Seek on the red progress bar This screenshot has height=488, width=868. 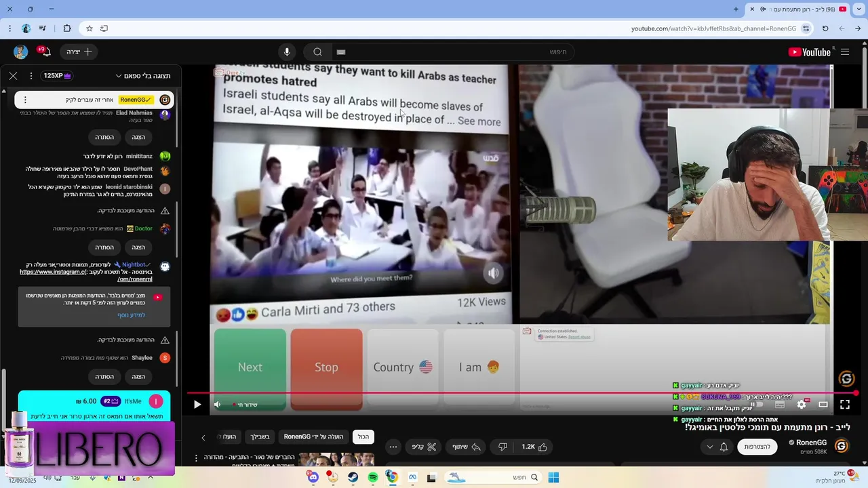(521, 393)
